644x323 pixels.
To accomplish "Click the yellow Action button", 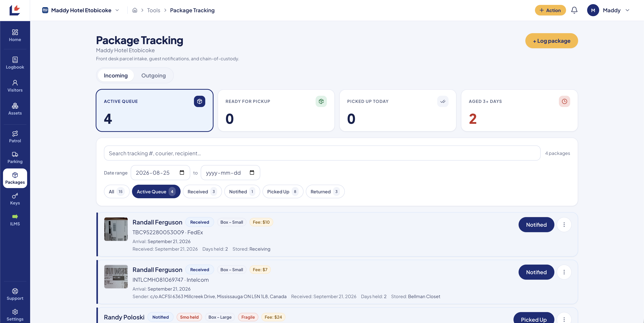I will (550, 10).
